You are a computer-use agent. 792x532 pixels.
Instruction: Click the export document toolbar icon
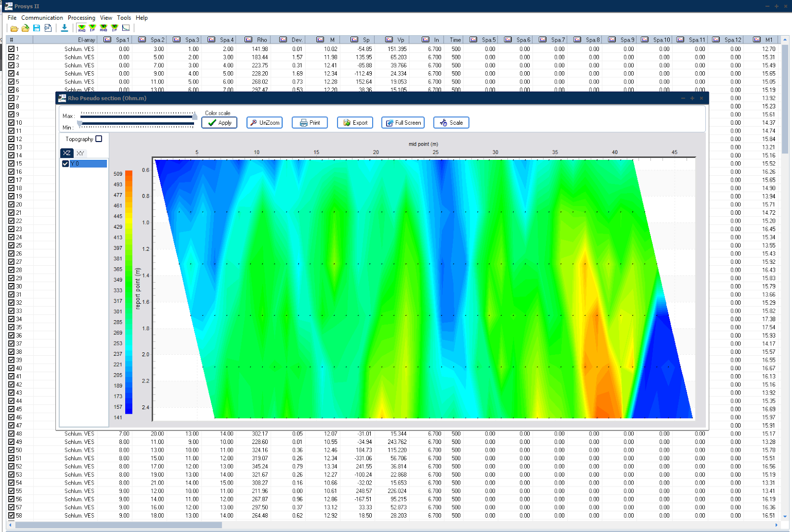coord(48,28)
